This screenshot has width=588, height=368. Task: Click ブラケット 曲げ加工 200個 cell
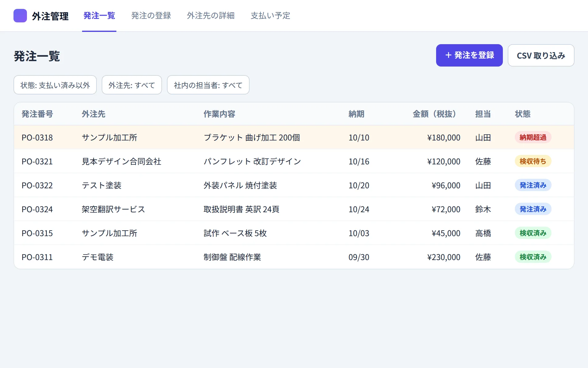coord(252,137)
